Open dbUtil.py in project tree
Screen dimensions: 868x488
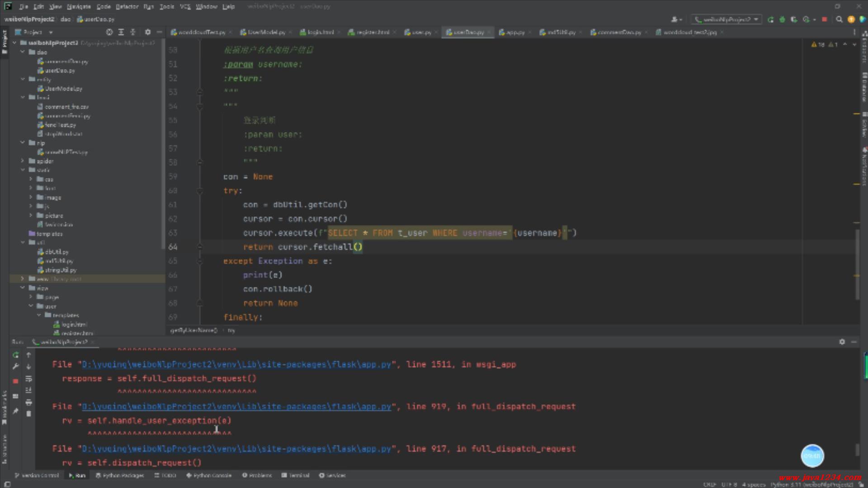click(x=57, y=252)
